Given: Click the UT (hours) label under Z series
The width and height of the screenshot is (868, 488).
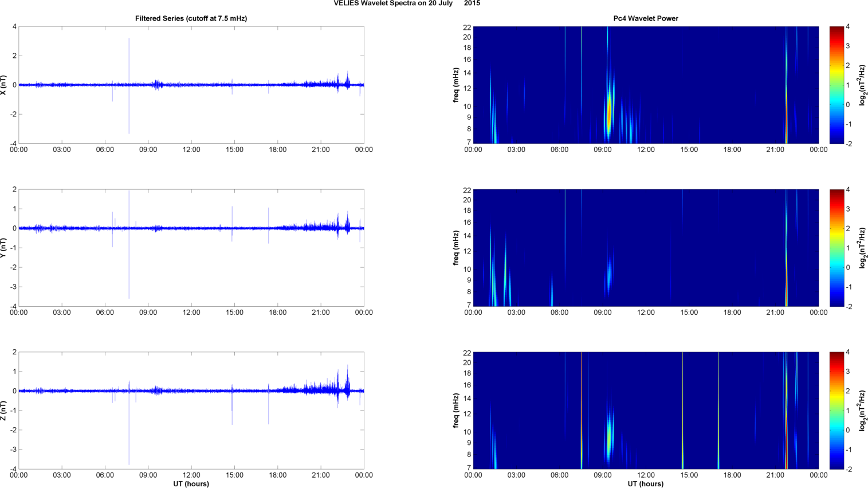Looking at the screenshot, I should [191, 484].
